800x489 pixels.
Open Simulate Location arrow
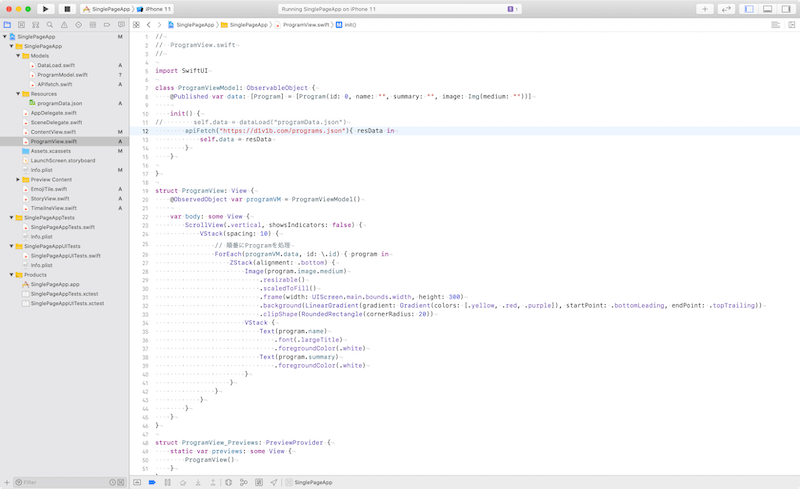click(274, 482)
